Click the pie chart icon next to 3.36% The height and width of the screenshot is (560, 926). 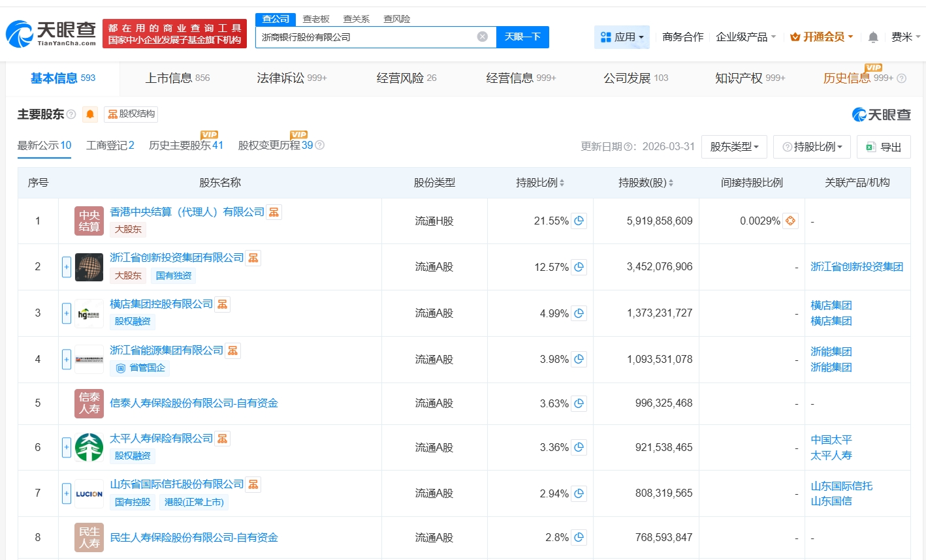click(x=579, y=447)
